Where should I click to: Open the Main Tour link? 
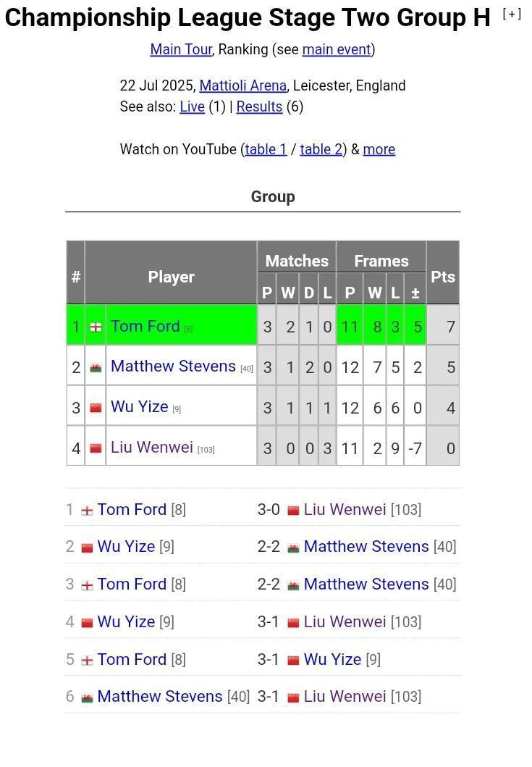click(181, 49)
